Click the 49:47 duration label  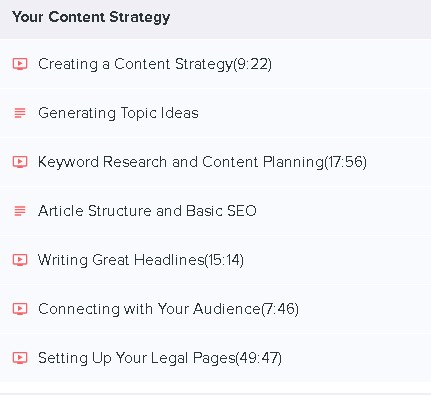click(x=259, y=358)
